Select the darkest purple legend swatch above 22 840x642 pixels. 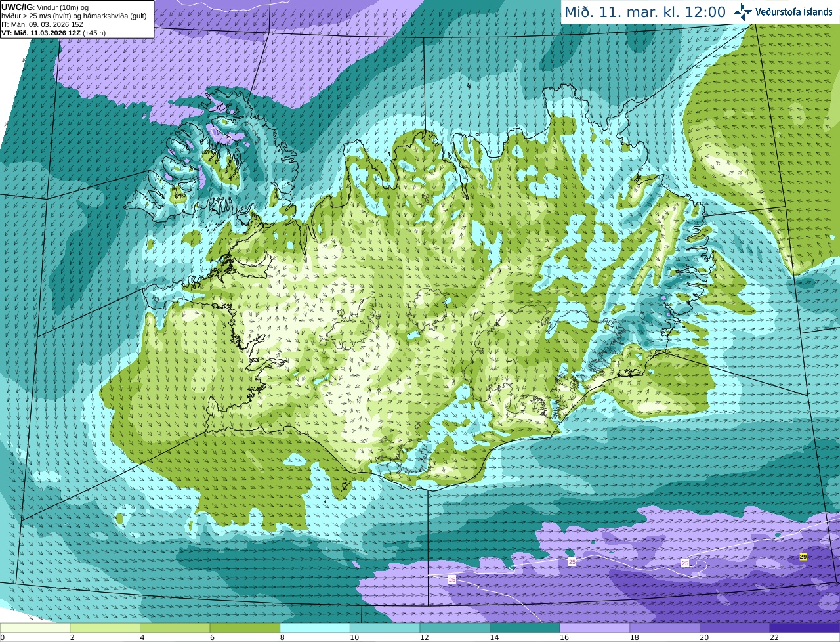click(x=805, y=628)
